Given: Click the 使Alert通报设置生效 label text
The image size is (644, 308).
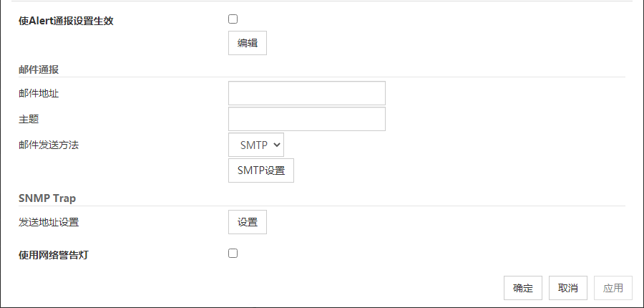Looking at the screenshot, I should [66, 21].
